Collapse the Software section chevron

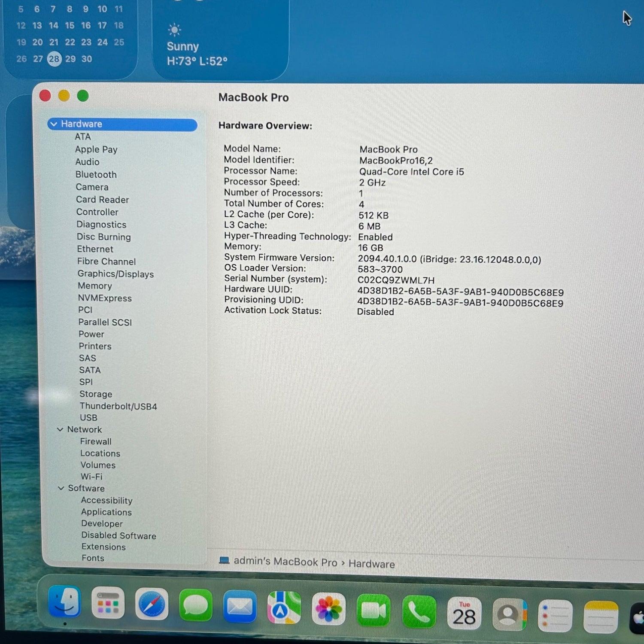61,488
